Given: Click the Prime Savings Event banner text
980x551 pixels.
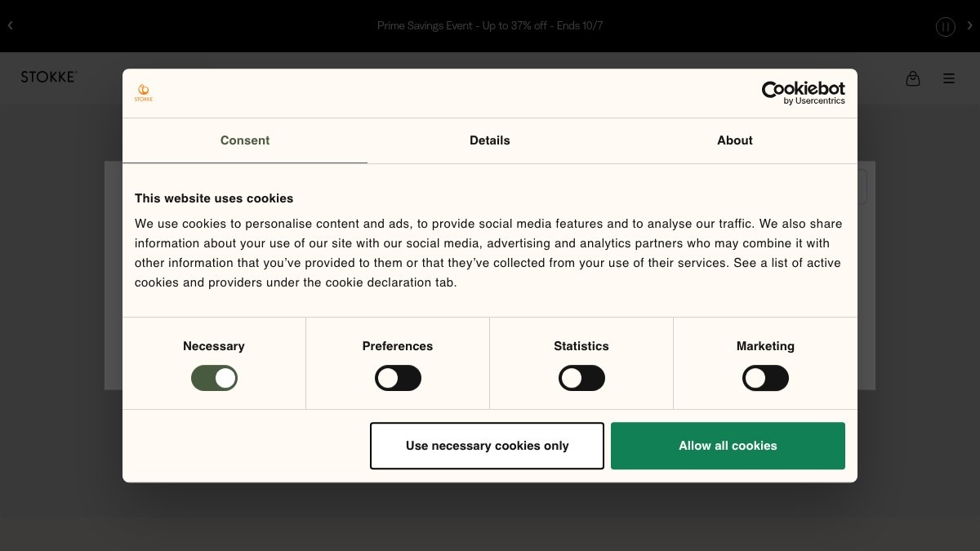Looking at the screenshot, I should point(490,26).
